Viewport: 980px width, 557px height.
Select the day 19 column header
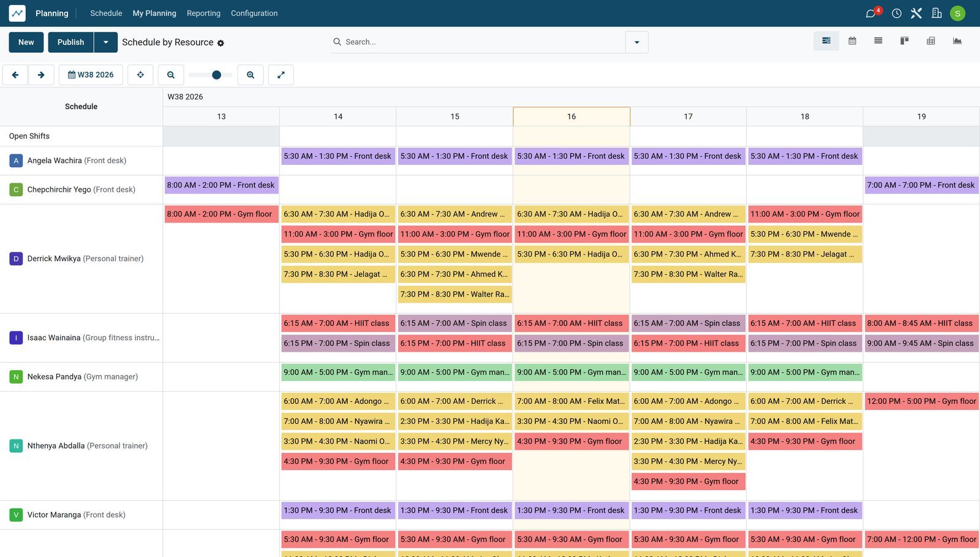[921, 116]
